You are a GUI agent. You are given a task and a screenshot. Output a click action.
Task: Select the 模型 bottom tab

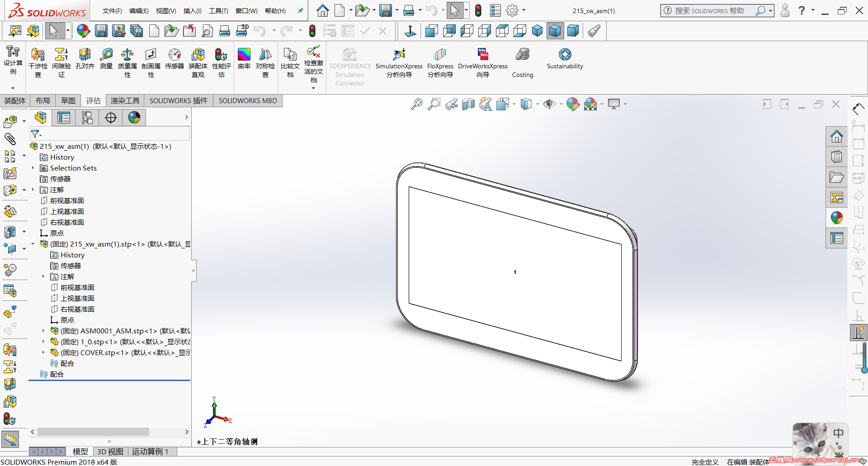(x=80, y=452)
